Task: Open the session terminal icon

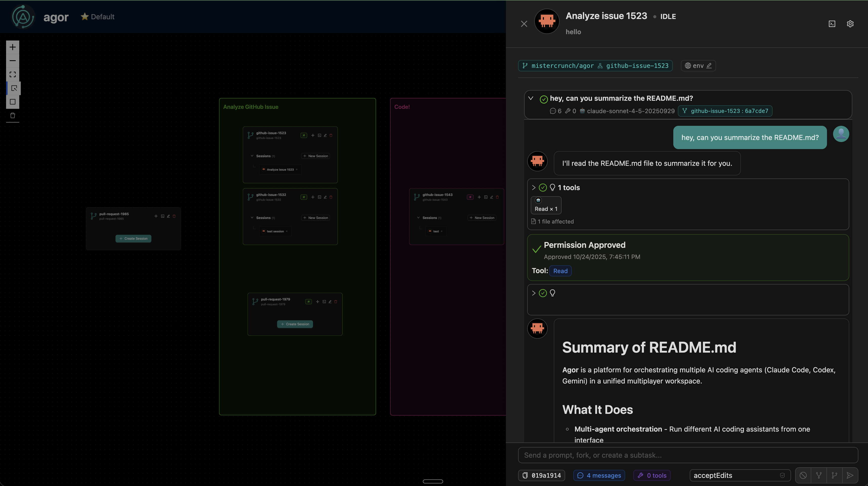Action: (832, 24)
